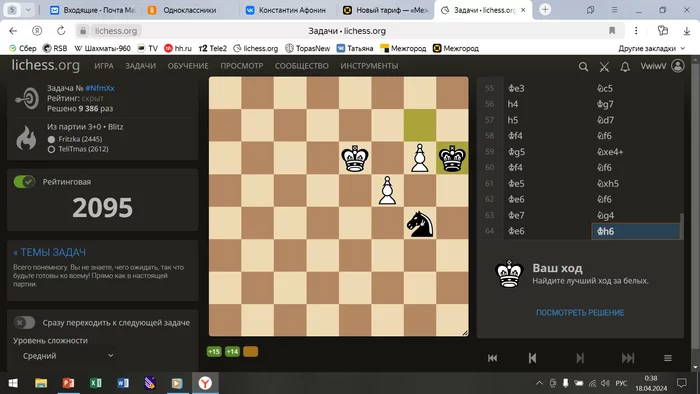Open the ИГРА menu
Viewport: 700px width, 394px height.
(104, 66)
